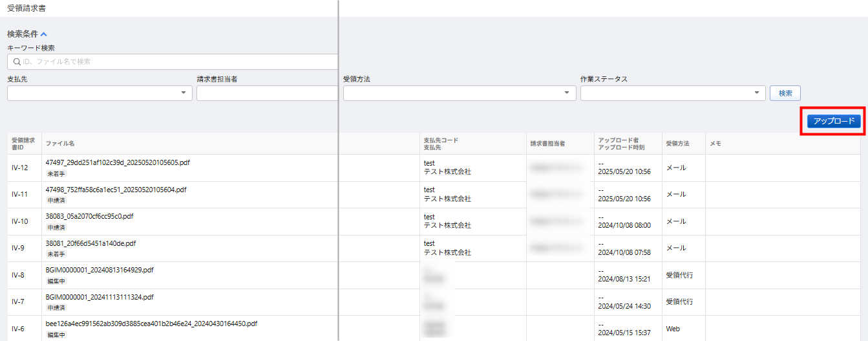Click the 編集中 status tag in row IV-8
This screenshot has height=341, width=868.
click(56, 281)
